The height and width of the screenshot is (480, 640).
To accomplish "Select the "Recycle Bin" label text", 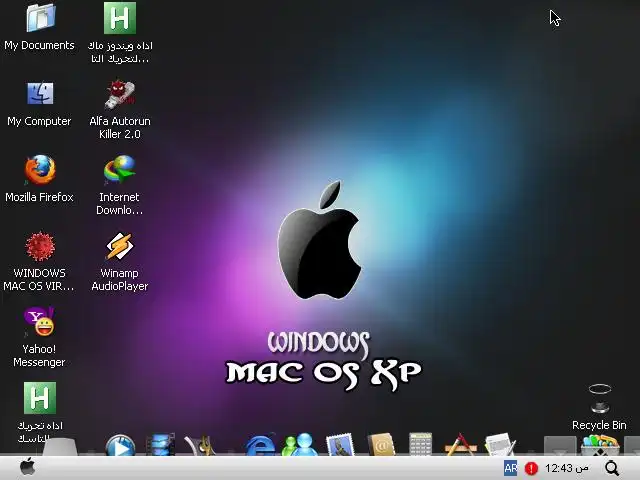I will pos(599,425).
